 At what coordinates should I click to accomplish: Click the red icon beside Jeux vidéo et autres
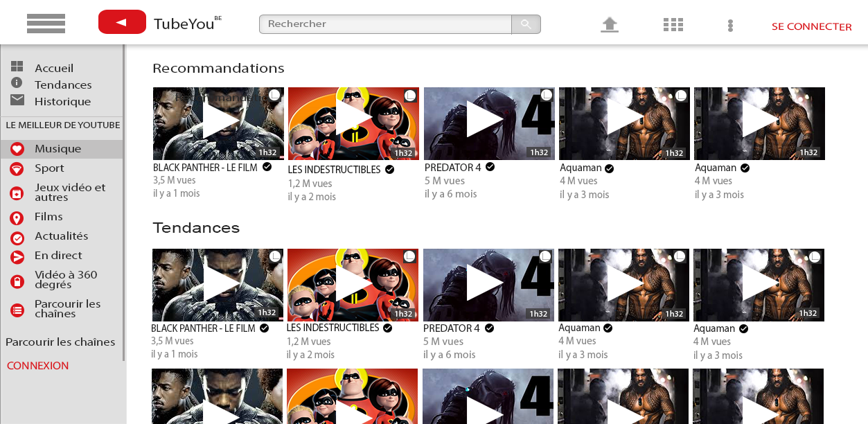17,193
